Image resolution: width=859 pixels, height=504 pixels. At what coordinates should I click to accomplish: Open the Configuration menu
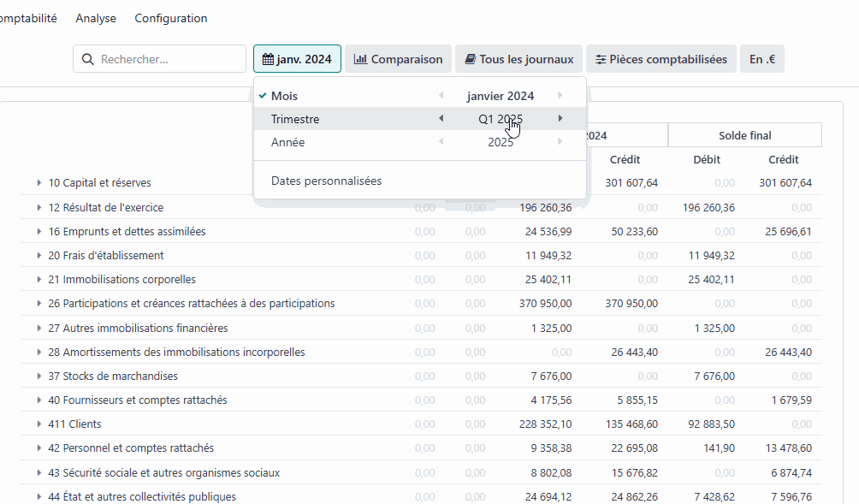(170, 18)
